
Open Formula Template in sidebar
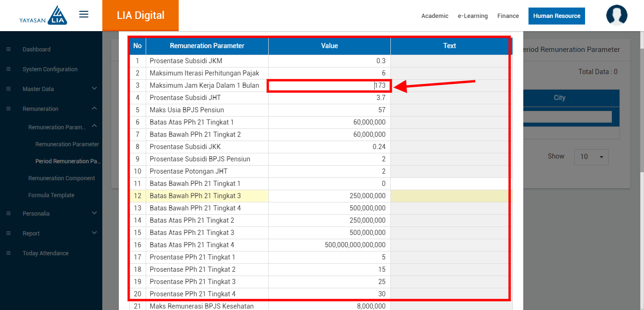pos(51,195)
